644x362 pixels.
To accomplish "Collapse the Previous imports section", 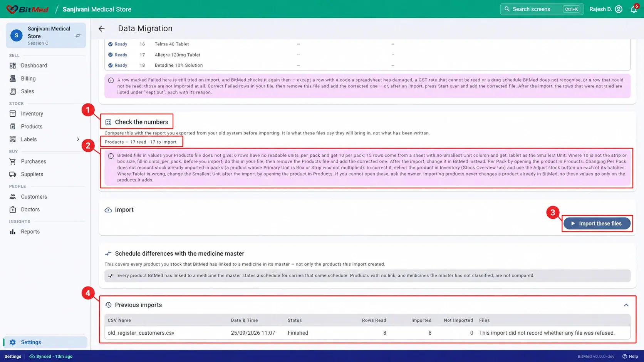I will click(626, 305).
